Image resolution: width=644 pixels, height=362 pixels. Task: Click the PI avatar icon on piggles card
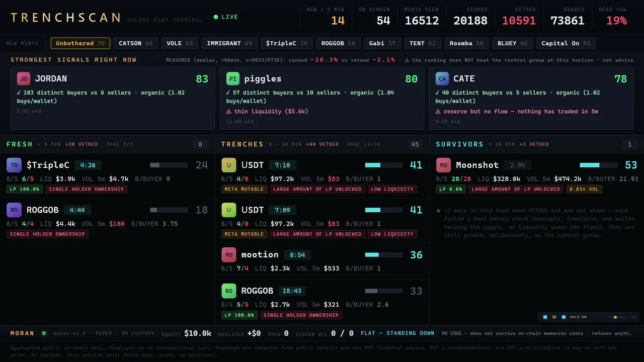[x=233, y=79]
